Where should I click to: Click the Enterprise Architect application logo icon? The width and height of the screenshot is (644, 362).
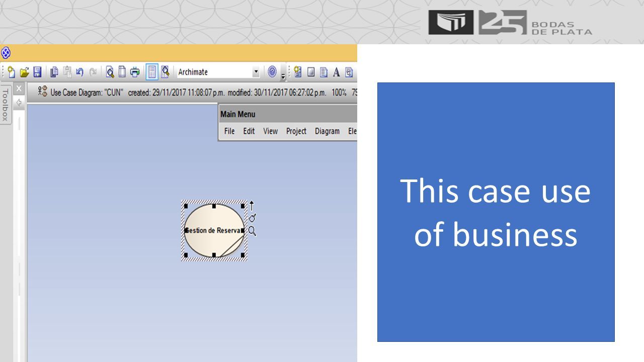(6, 52)
